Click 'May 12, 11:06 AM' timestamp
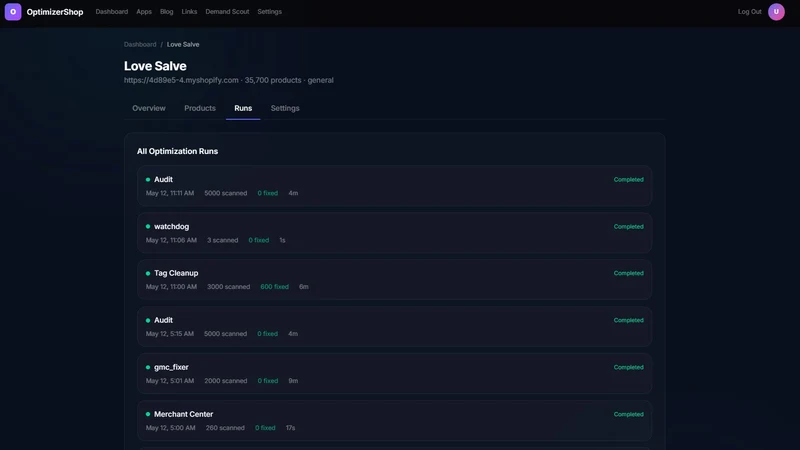800x450 pixels. (x=171, y=240)
